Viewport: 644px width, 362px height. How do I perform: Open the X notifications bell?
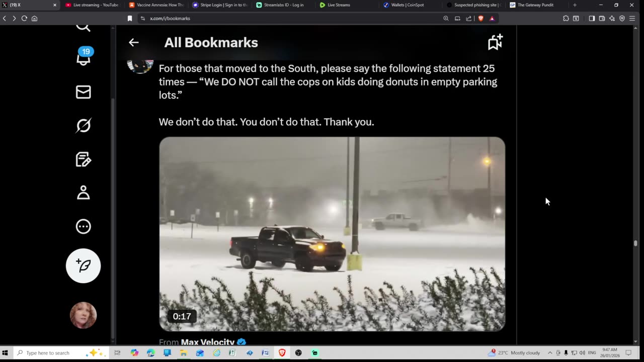point(84,57)
